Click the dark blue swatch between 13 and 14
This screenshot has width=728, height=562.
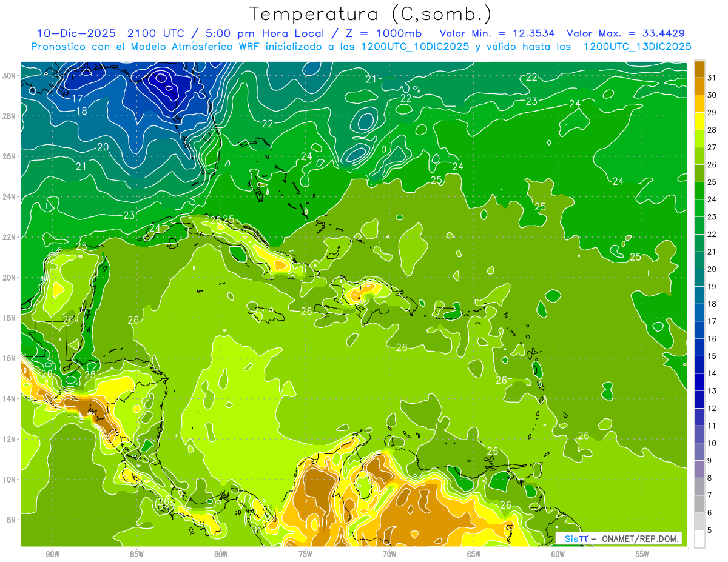pos(699,382)
